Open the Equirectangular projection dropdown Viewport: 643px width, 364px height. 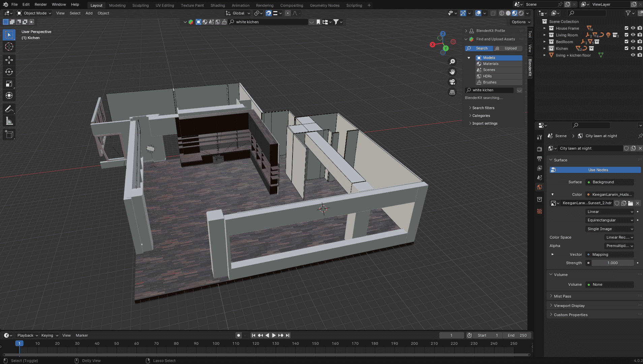pyautogui.click(x=610, y=220)
